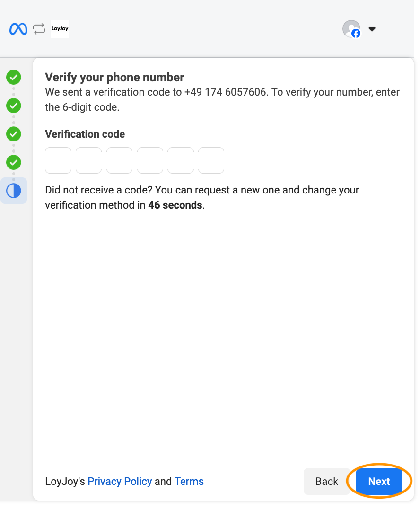Click the dotted connector below the last checkmark

point(14,176)
